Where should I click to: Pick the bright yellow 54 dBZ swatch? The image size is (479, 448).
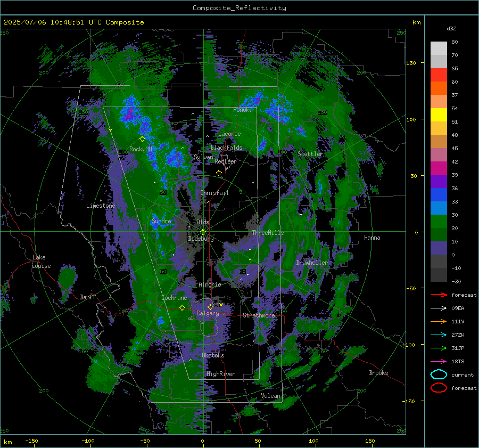439,115
